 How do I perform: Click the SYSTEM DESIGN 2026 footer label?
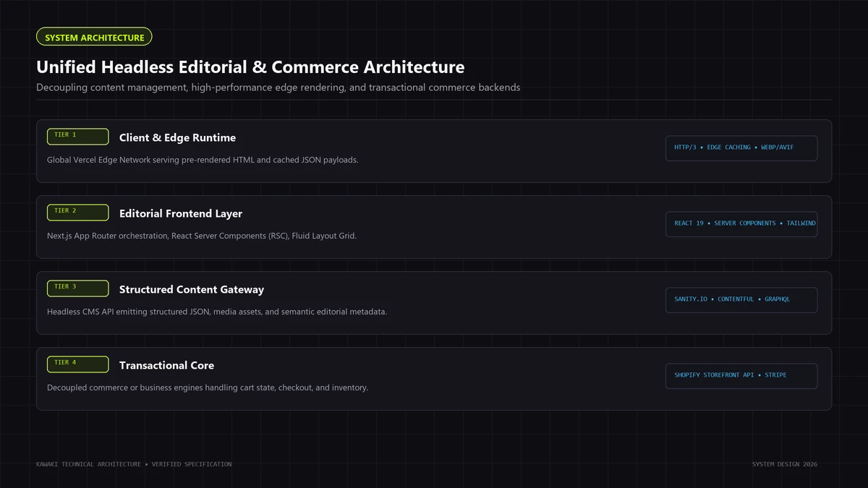pos(785,464)
